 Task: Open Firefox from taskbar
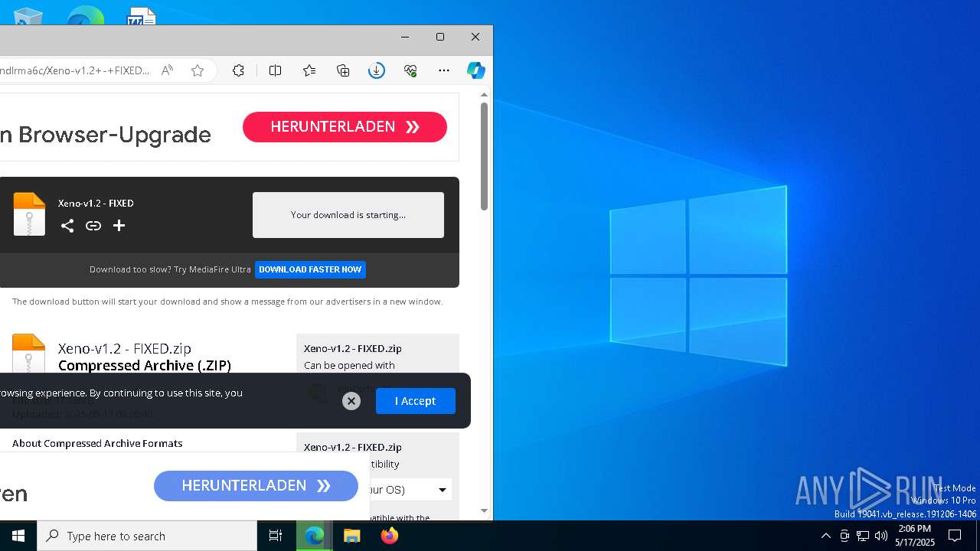(x=390, y=536)
